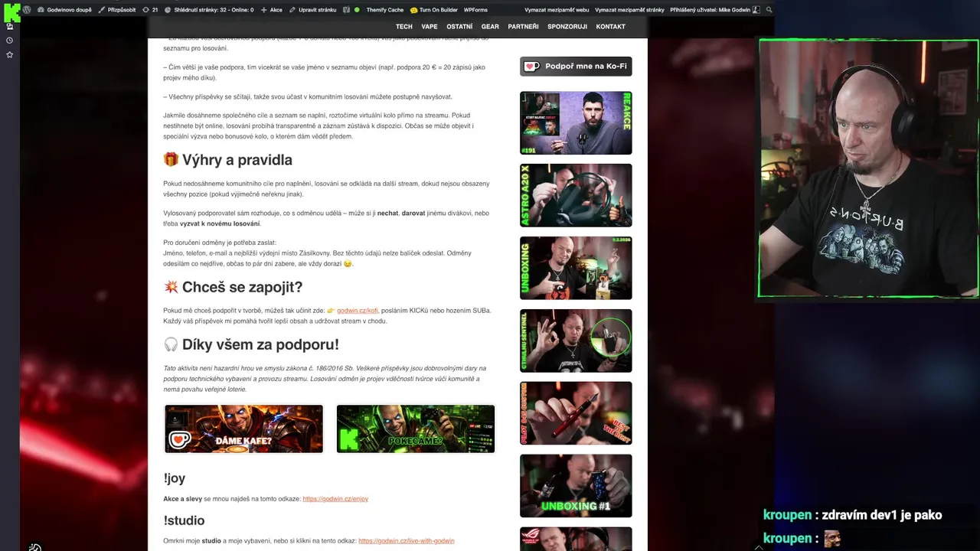Open VAPE in site navigation
Viewport: 980px width, 551px height.
click(430, 27)
